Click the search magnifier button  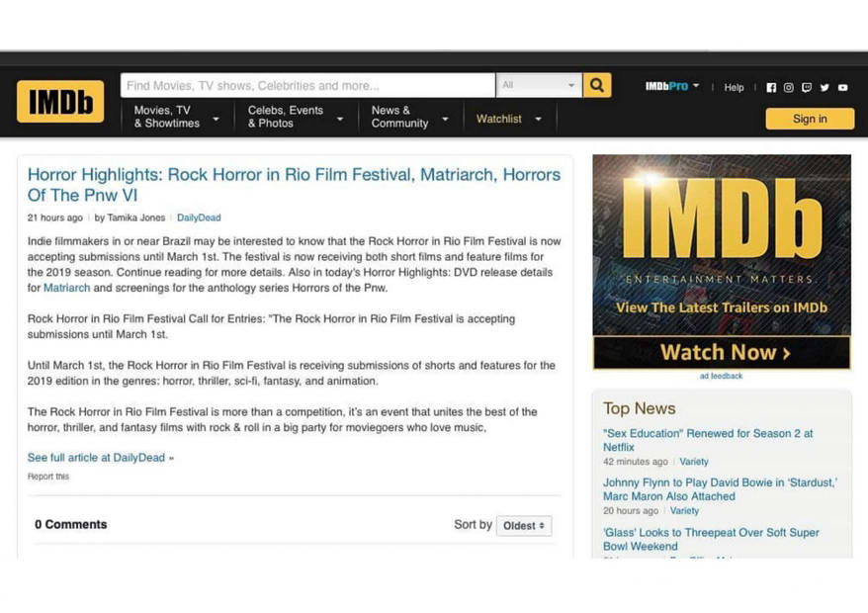point(596,86)
